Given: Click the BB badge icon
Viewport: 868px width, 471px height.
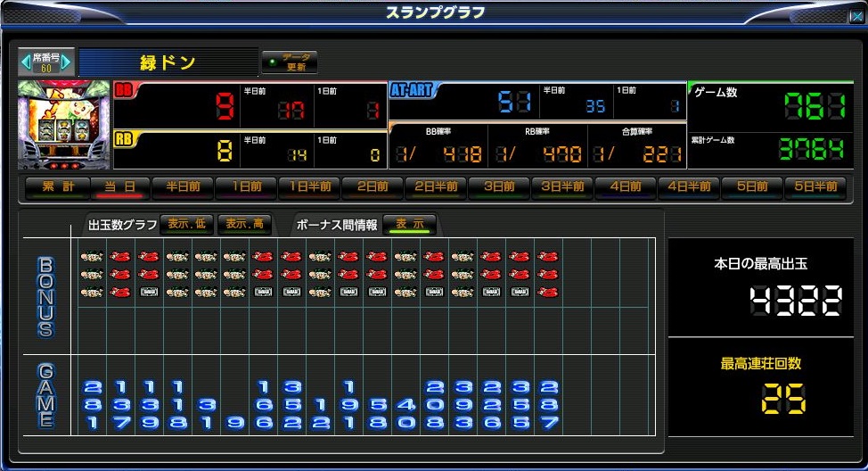Looking at the screenshot, I should click(124, 90).
